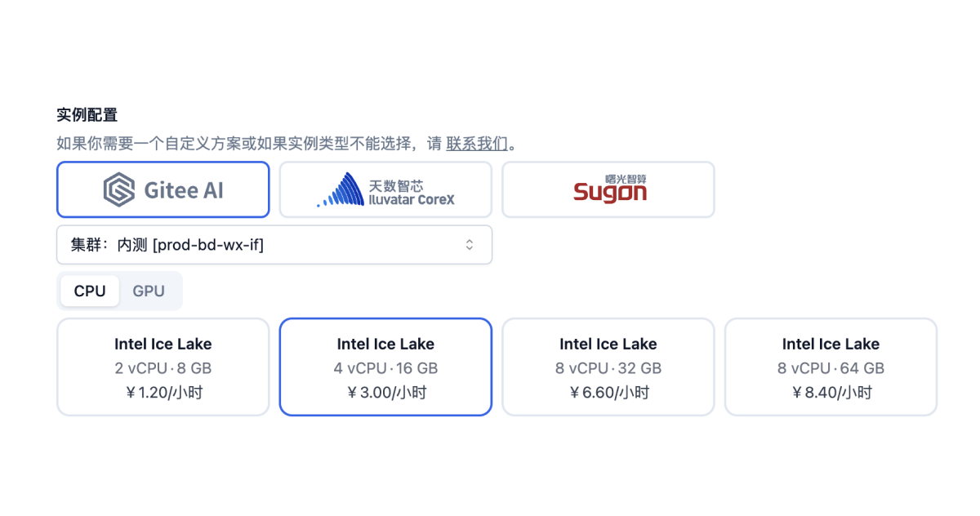Pick the 曙光智算 Sugon provider option
Screen dimensions: 980x516
[608, 189]
